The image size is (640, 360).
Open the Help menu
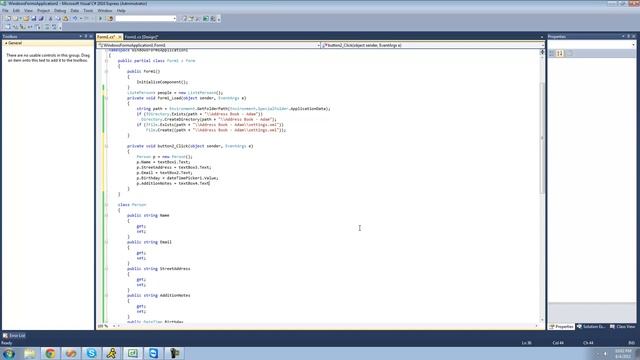(121, 11)
